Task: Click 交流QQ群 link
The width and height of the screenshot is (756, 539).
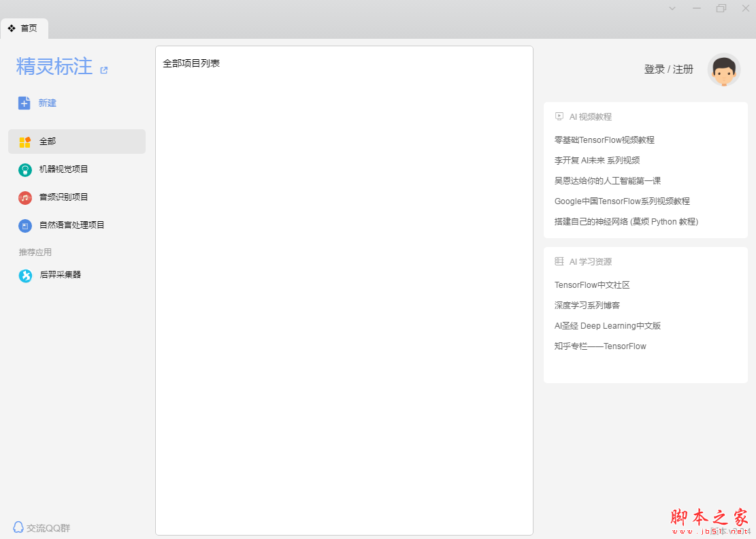Action: (48, 528)
